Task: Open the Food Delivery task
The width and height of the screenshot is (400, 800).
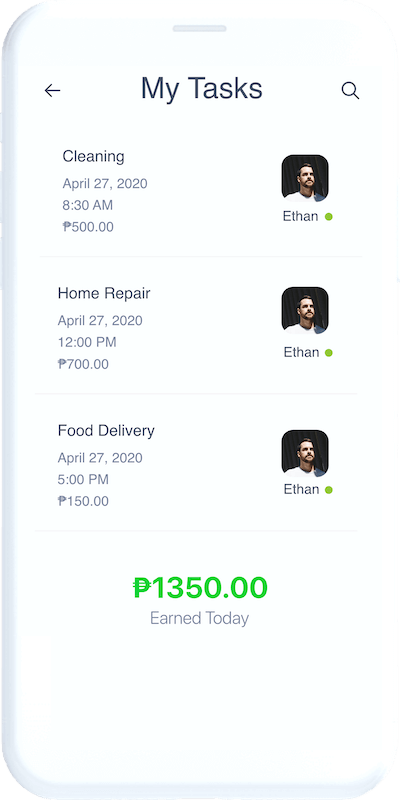Action: click(196, 465)
